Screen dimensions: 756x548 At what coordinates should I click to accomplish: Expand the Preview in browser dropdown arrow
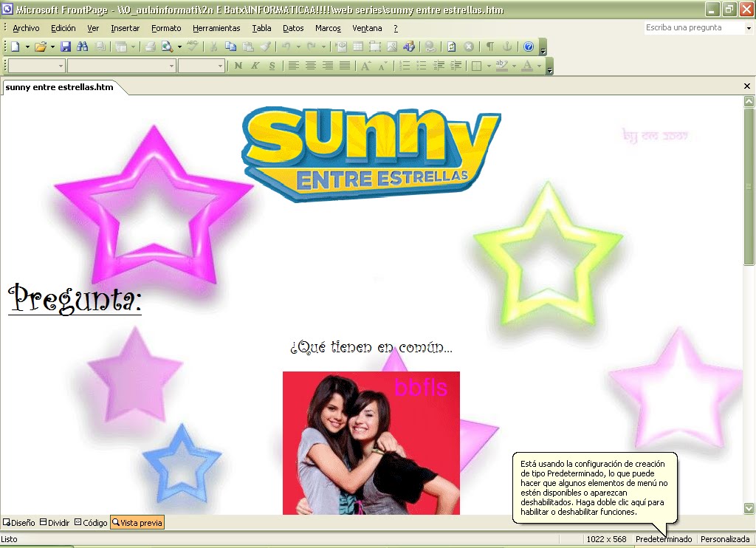coord(179,47)
